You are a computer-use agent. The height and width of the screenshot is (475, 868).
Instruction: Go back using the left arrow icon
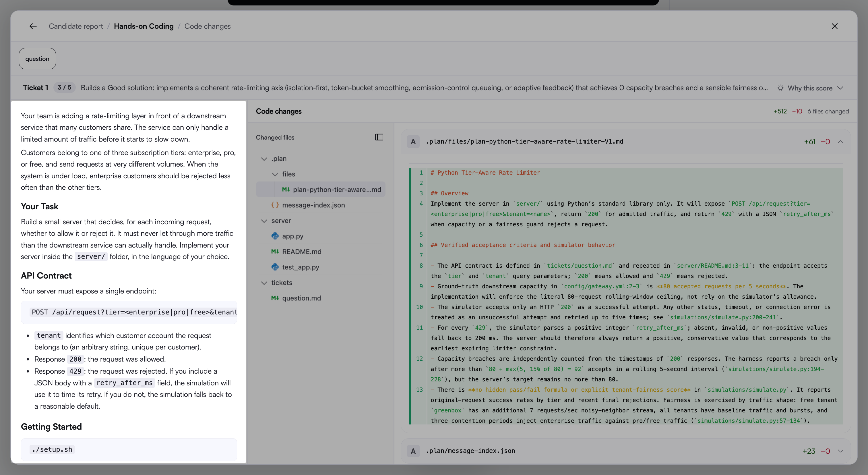point(33,26)
